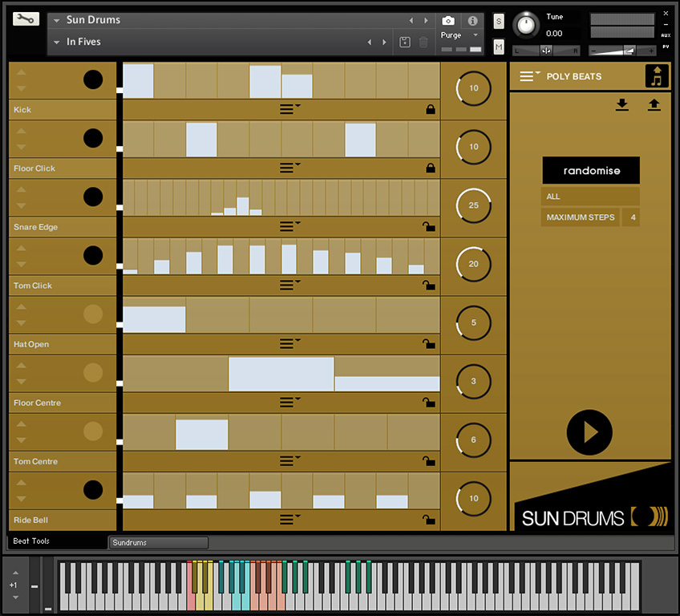680x616 pixels.
Task: Start playback with the large play button
Action: (589, 432)
